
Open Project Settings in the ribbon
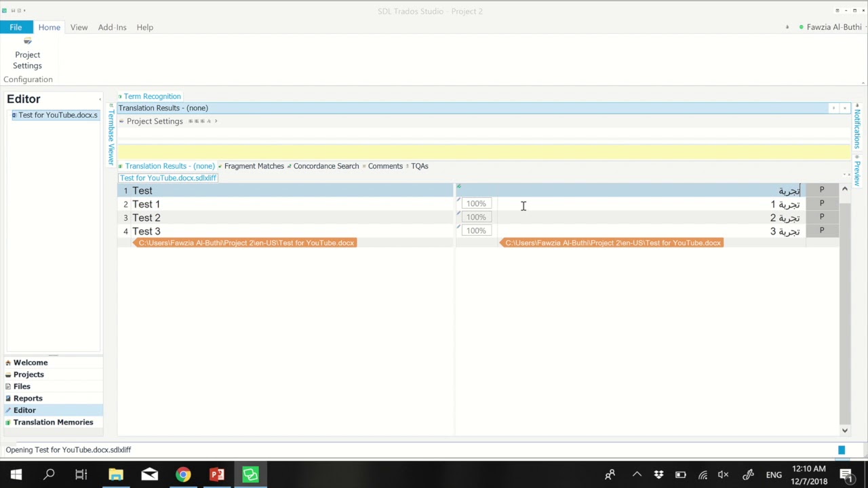coord(27,54)
